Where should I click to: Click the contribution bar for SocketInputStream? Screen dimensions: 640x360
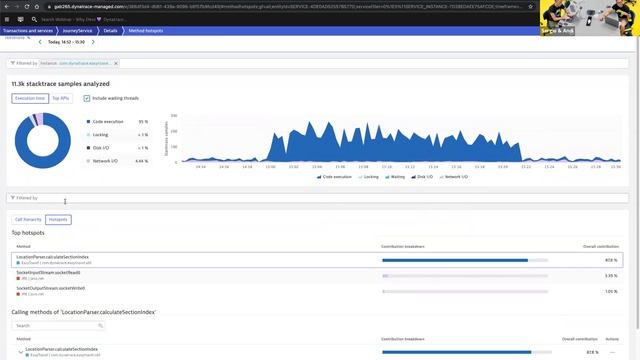click(x=465, y=276)
